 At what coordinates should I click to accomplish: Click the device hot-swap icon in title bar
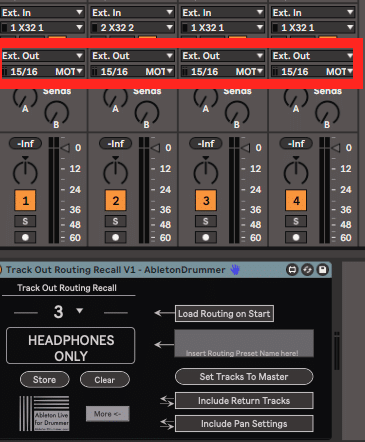[x=307, y=270]
